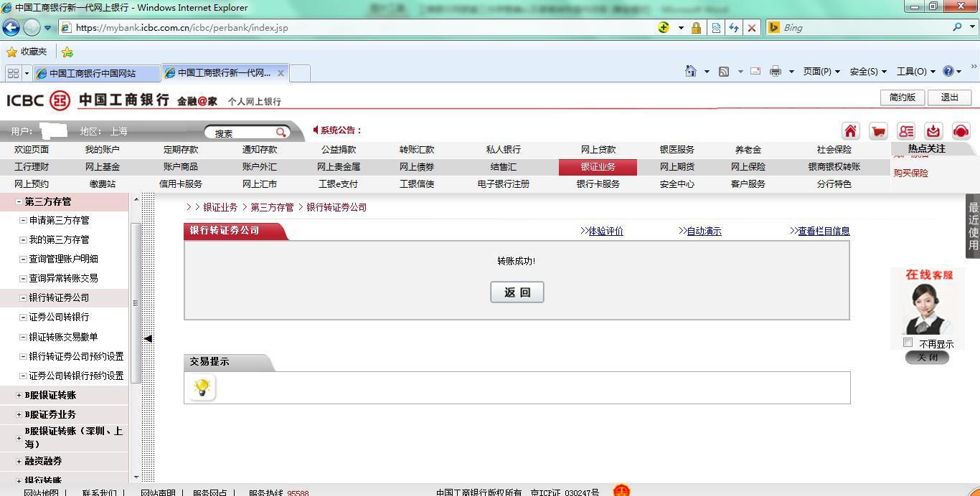Collapse sidebar with the black left arrow
This screenshot has height=496, width=980.
(148, 338)
